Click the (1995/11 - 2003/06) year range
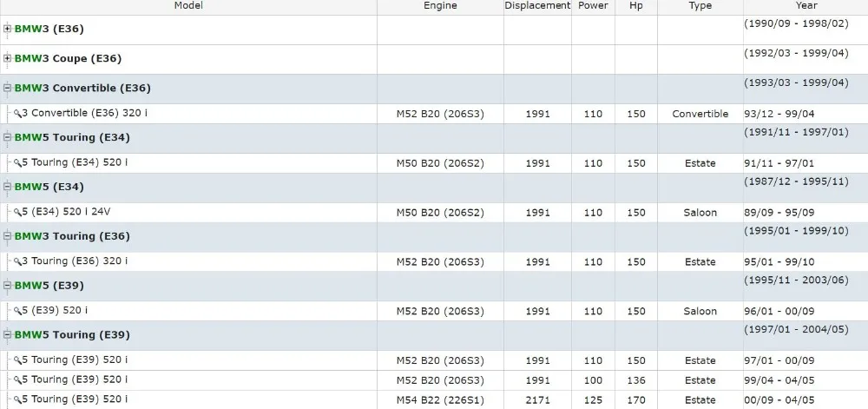The image size is (868, 409). pos(797,280)
